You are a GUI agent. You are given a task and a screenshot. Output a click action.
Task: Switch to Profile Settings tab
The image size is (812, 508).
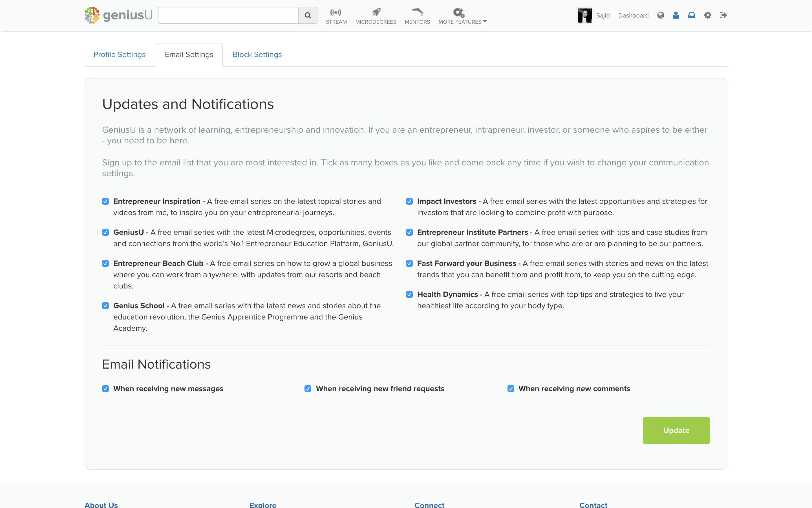(x=120, y=54)
